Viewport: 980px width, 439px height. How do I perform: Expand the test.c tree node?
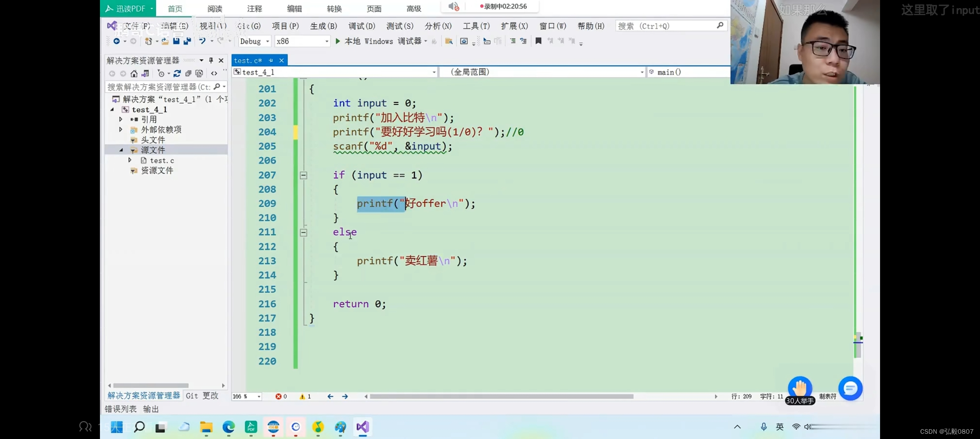(130, 160)
